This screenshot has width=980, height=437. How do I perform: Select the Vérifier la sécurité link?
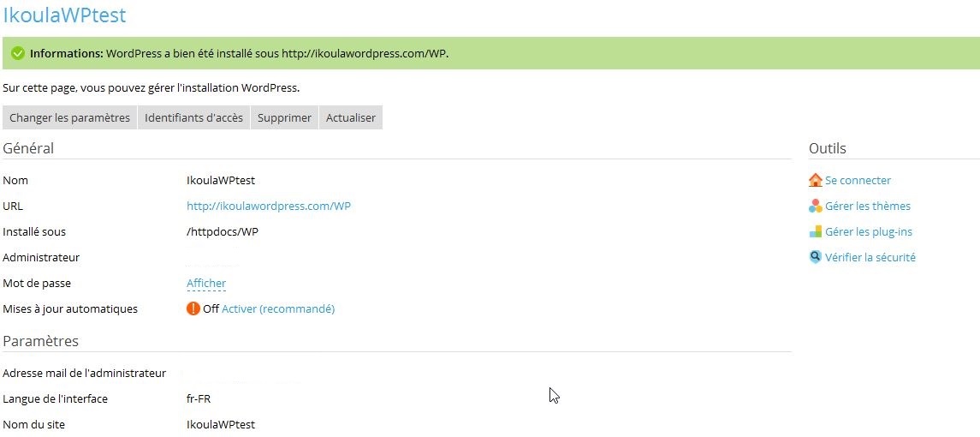pos(870,257)
